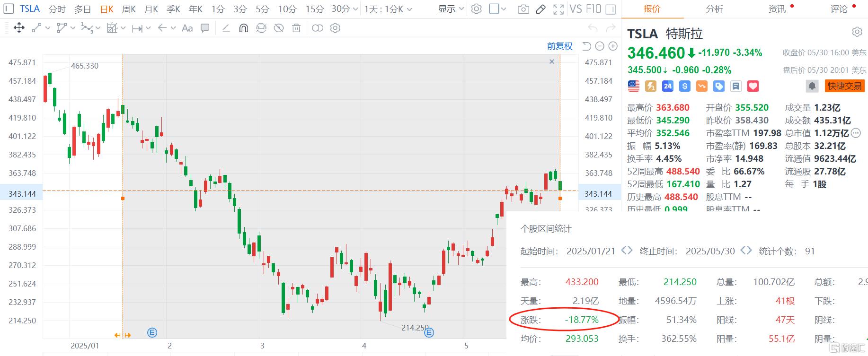This screenshot has height=356, width=868.
Task: Switch to the 资讯 tab
Action: point(777,9)
